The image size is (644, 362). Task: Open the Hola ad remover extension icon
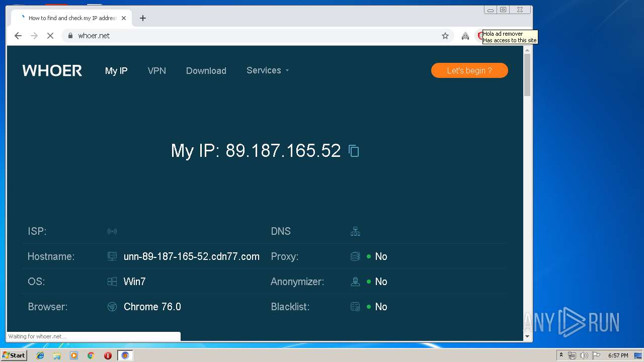480,36
